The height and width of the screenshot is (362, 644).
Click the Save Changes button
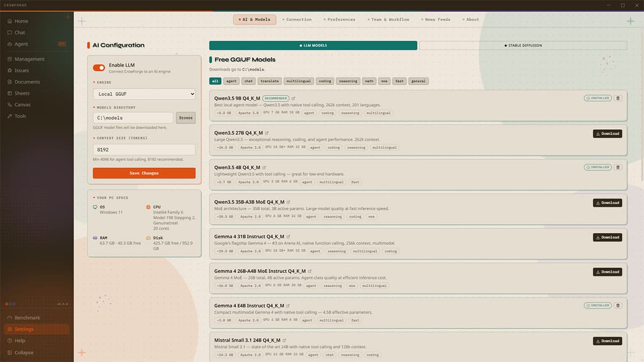coord(144,173)
